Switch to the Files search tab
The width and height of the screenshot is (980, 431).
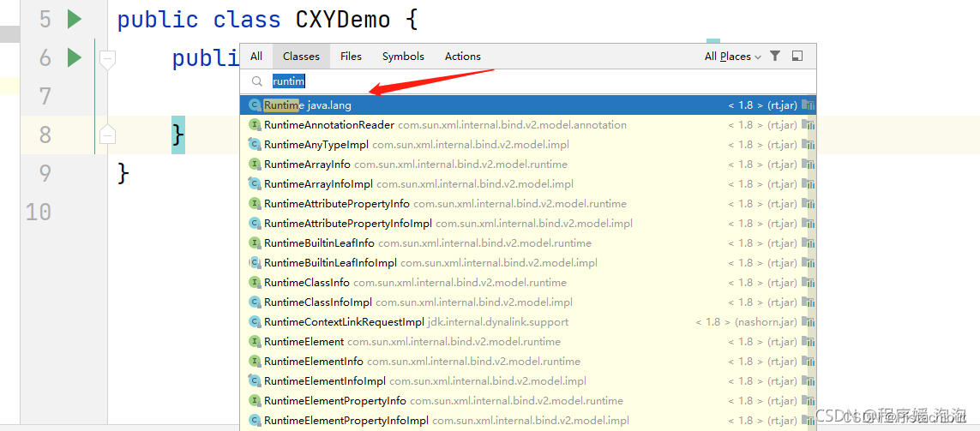pos(352,57)
